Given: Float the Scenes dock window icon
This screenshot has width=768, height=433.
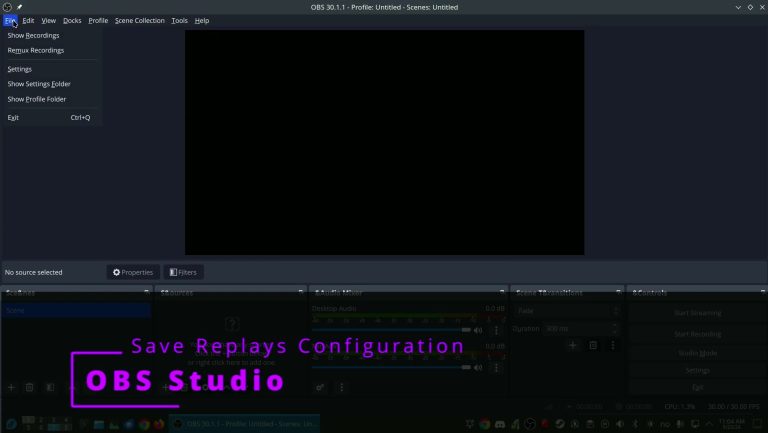Looking at the screenshot, I should (x=146, y=292).
